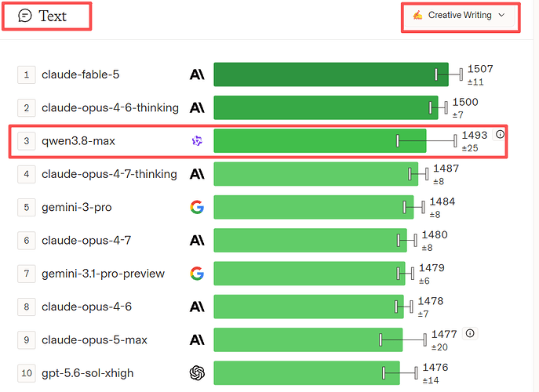Open the qwen3.8-max model entry
Image resolution: width=539 pixels, height=392 pixels.
coord(78,141)
